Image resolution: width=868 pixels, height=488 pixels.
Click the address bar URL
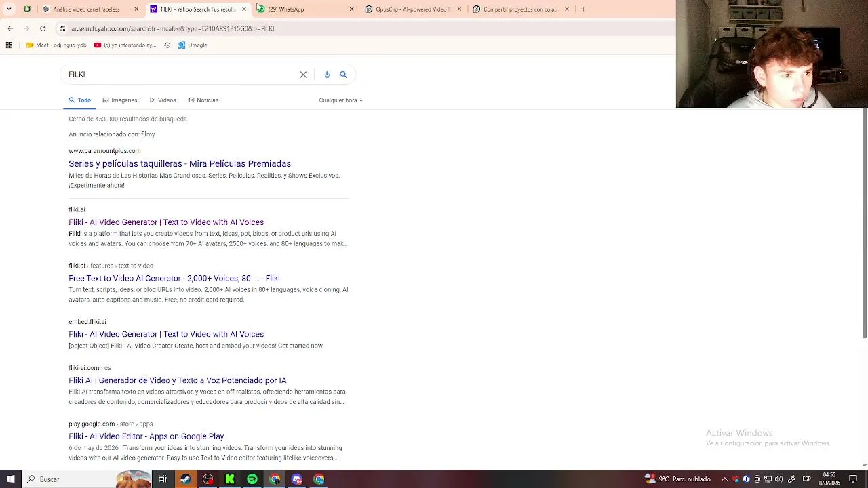point(173,28)
